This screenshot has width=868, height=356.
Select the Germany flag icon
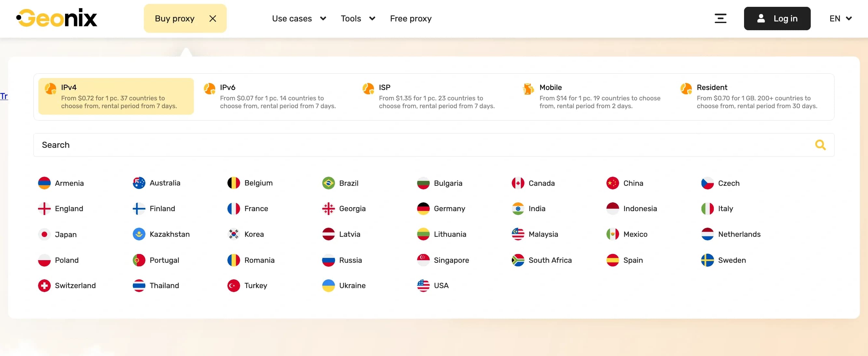(x=423, y=209)
